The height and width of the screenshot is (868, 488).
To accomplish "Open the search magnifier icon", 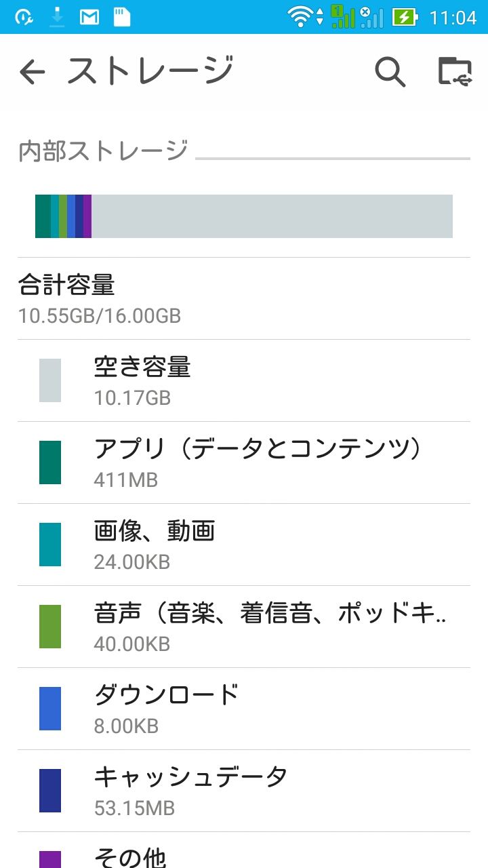I will tap(390, 71).
